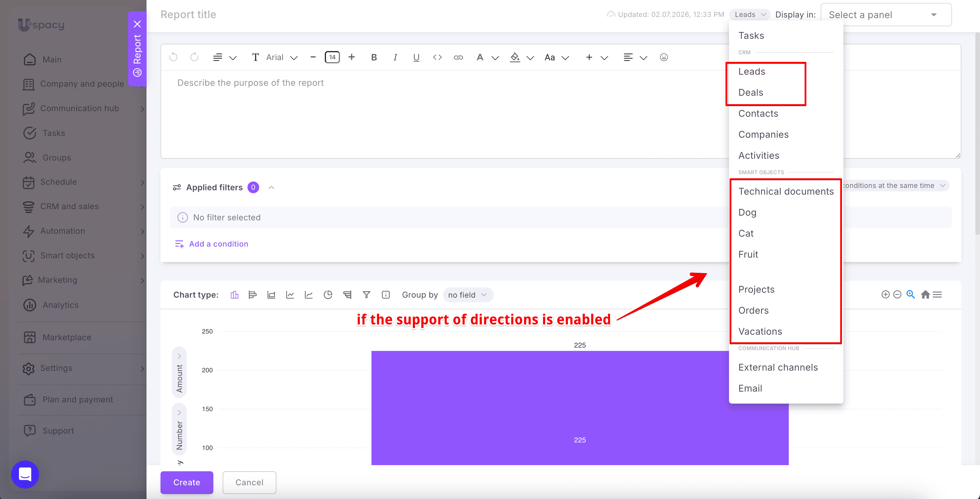Image resolution: width=980 pixels, height=499 pixels.
Task: Open the conditions at the same time dropdown
Action: point(895,186)
